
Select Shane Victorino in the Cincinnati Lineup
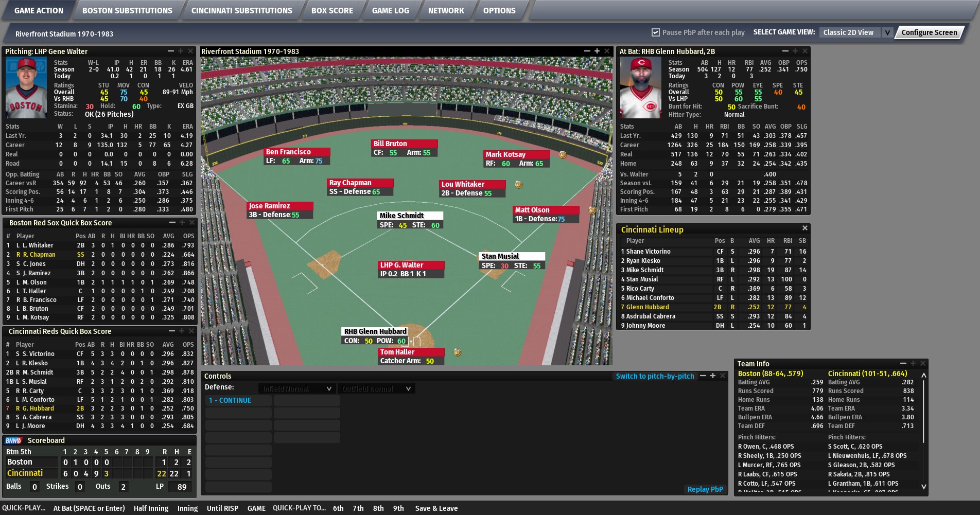[713, 252]
